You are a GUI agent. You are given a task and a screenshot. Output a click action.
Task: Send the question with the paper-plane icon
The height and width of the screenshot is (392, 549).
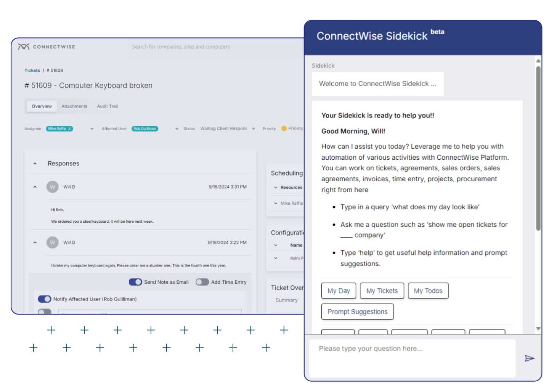point(529,358)
